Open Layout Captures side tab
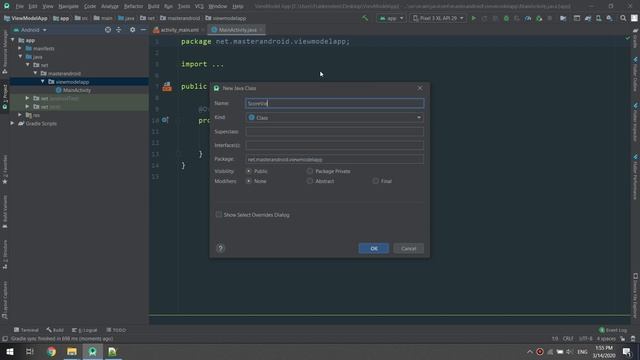This screenshot has height=360, width=640. [x=5, y=300]
